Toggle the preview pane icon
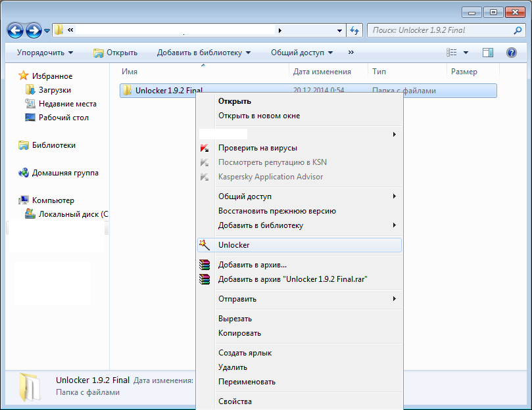The width and height of the screenshot is (532, 410). (488, 52)
